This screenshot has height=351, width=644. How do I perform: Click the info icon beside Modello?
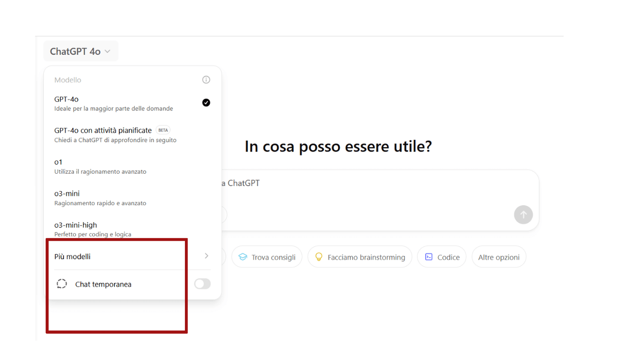pos(206,79)
